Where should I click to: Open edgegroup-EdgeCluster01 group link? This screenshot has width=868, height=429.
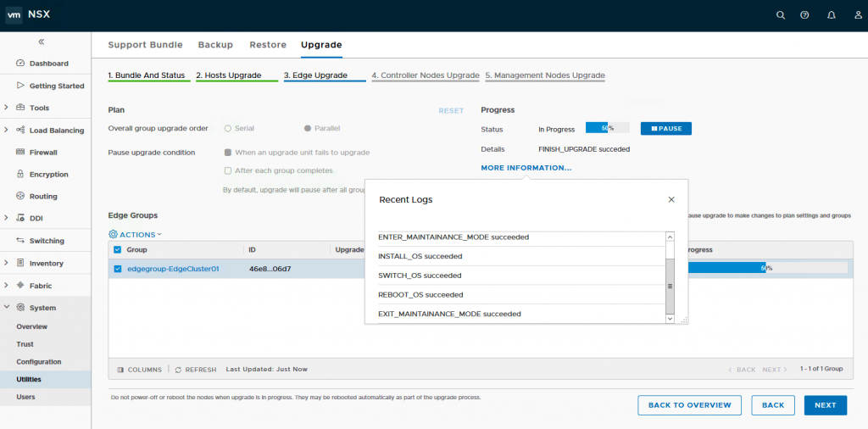click(173, 269)
